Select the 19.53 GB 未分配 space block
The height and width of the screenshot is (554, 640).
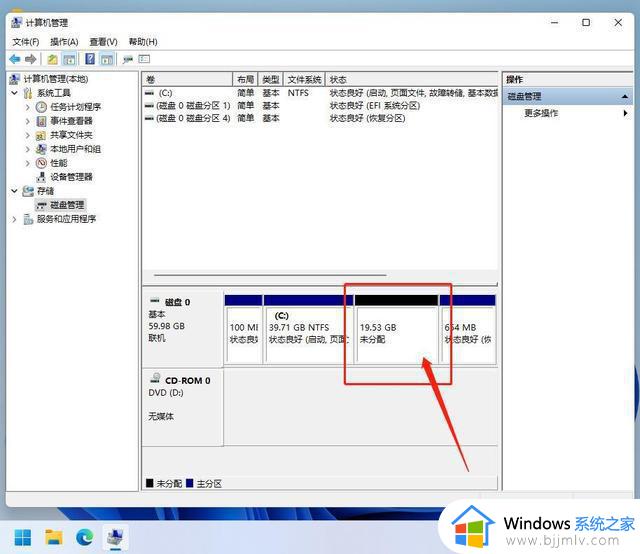[x=396, y=329]
